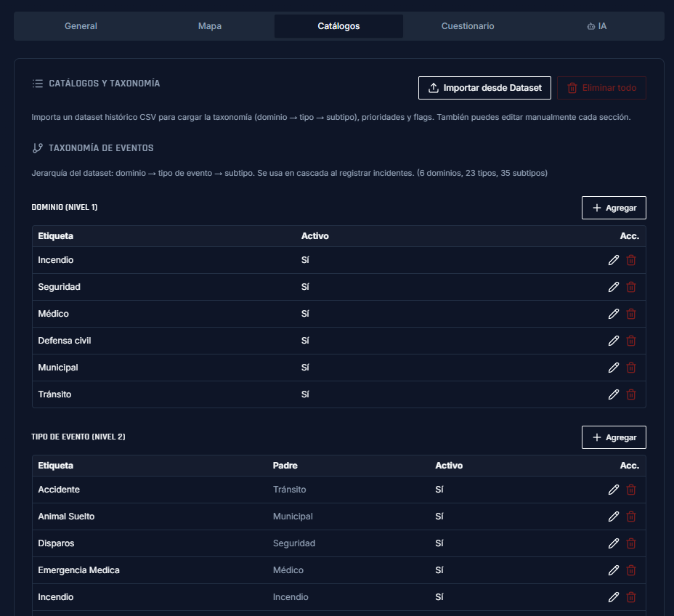Click the Médico parent cell
The height and width of the screenshot is (616, 674).
coord(288,570)
